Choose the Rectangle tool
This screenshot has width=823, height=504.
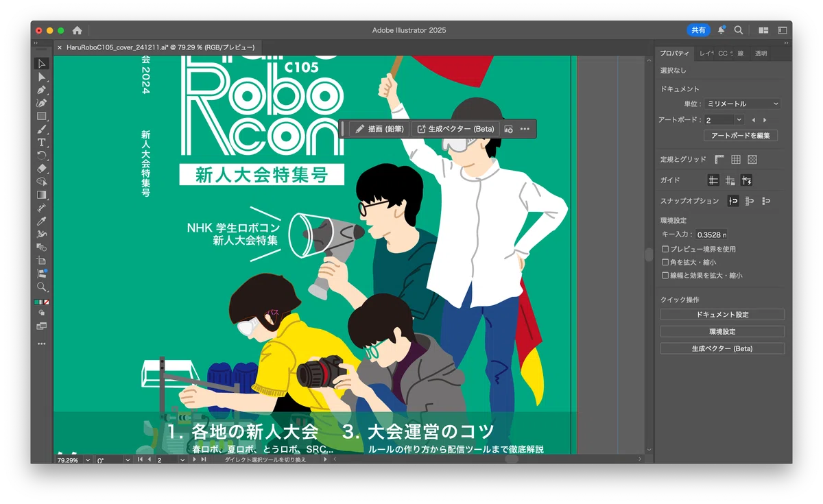pyautogui.click(x=42, y=116)
